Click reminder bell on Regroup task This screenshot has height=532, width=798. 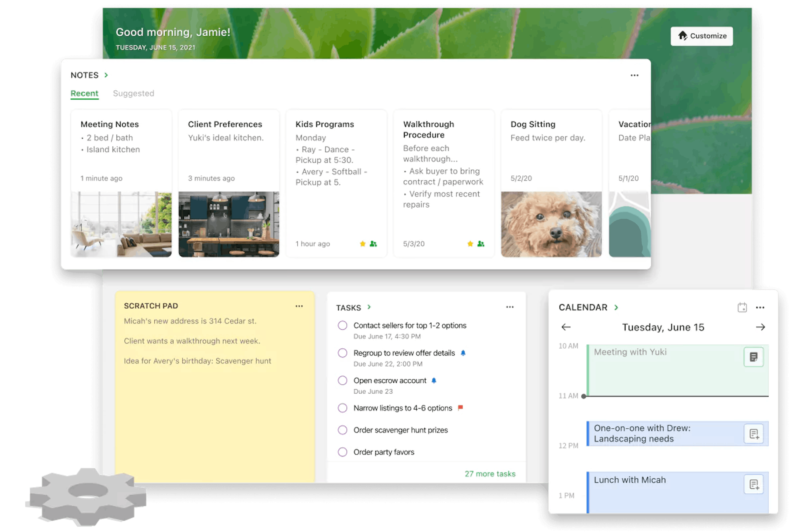pyautogui.click(x=463, y=353)
